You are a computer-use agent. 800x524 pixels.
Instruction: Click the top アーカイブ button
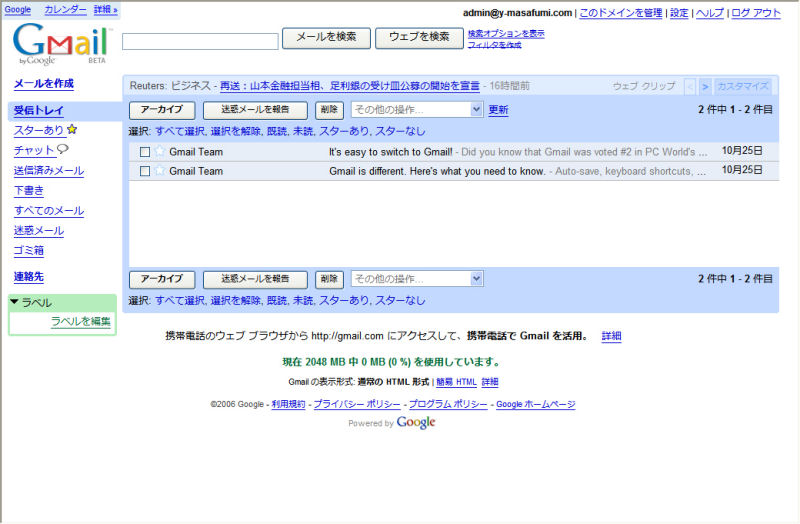tap(162, 110)
